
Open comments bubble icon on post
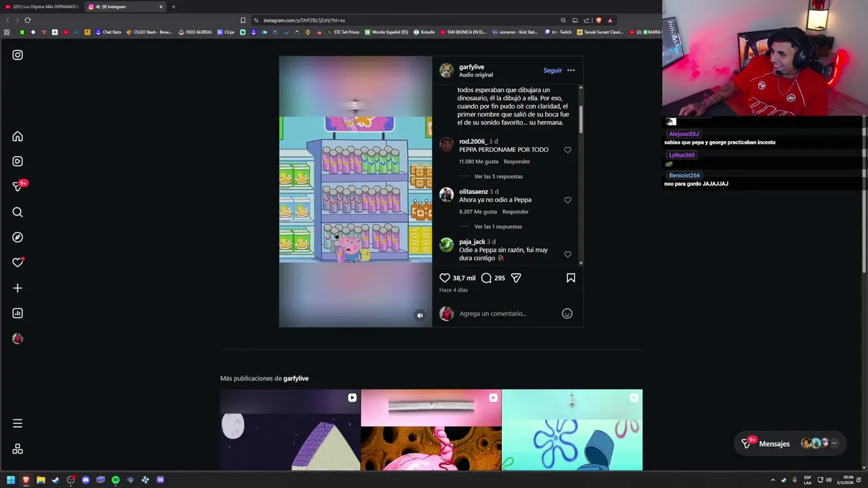coord(486,278)
